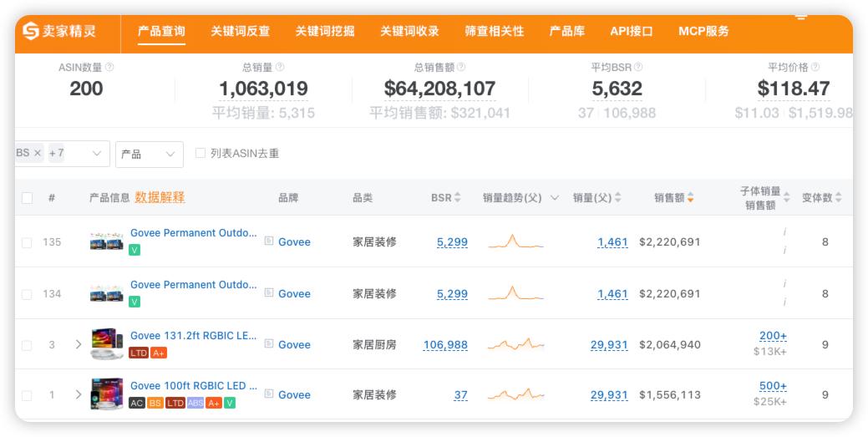
Task: Enable the 列表ASIN去重 checkbox
Action: [201, 153]
